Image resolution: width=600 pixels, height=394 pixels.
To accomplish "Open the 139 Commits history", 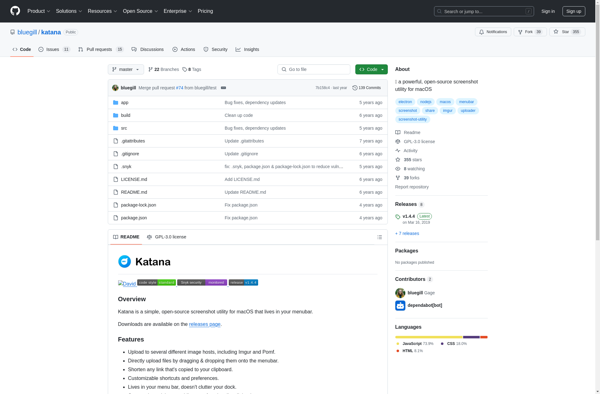I will [367, 88].
